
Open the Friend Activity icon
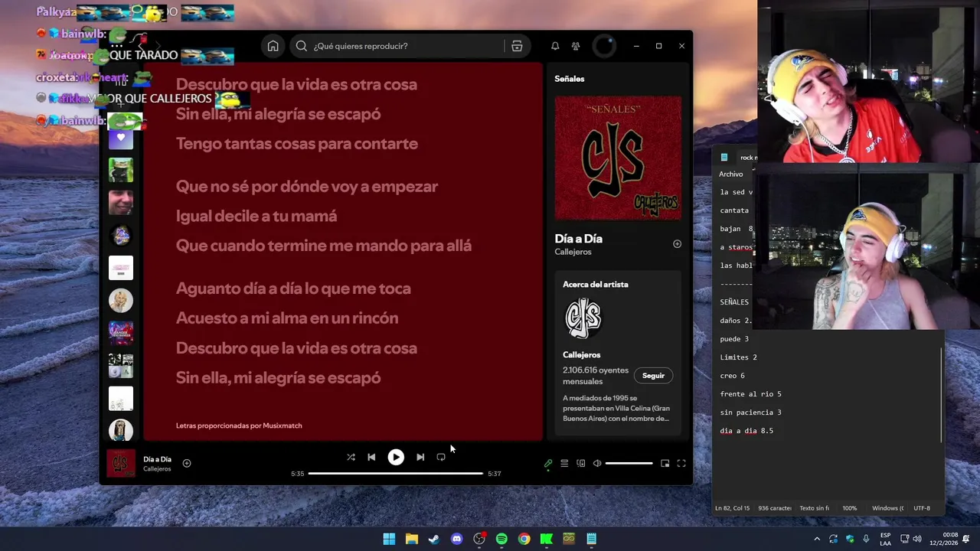click(x=576, y=46)
